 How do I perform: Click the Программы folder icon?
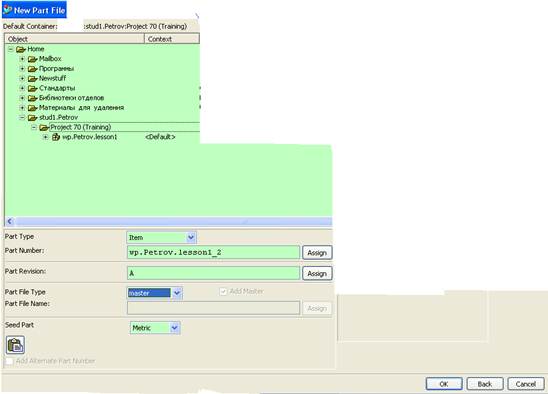(33, 69)
